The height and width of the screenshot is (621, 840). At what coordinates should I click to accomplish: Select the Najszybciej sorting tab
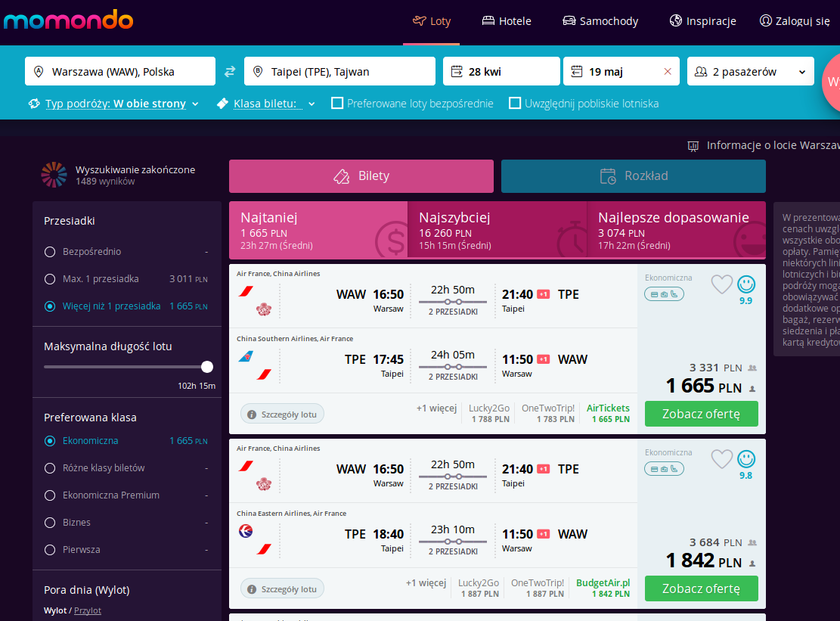[x=497, y=231]
